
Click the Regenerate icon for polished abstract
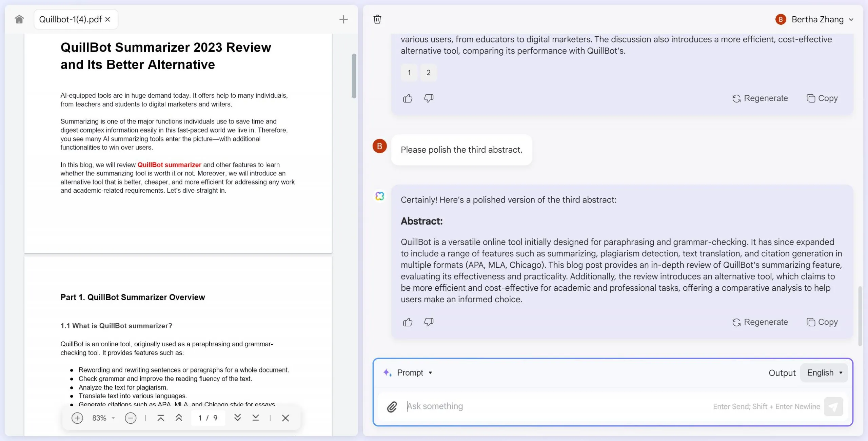click(737, 322)
